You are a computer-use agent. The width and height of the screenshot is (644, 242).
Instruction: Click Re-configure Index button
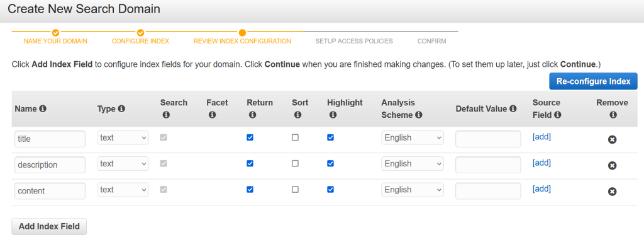pos(593,81)
